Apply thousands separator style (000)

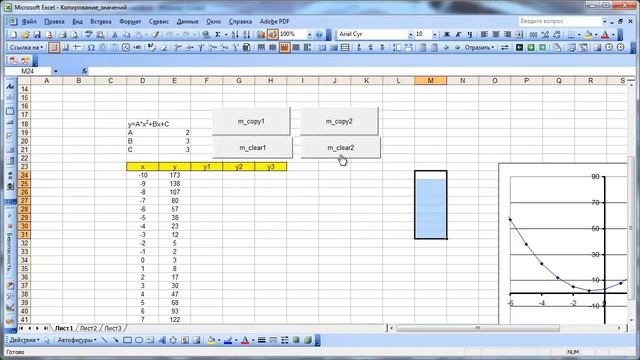point(533,35)
